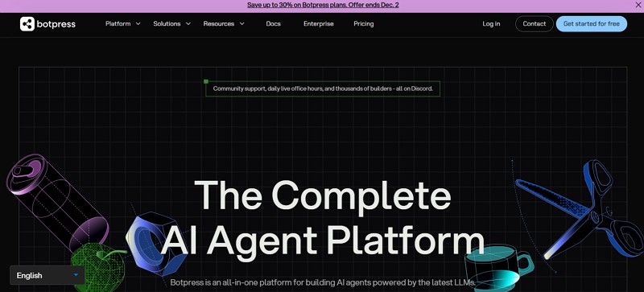Open the Enterprise page
Screen dimensions: 644x292
click(x=318, y=24)
